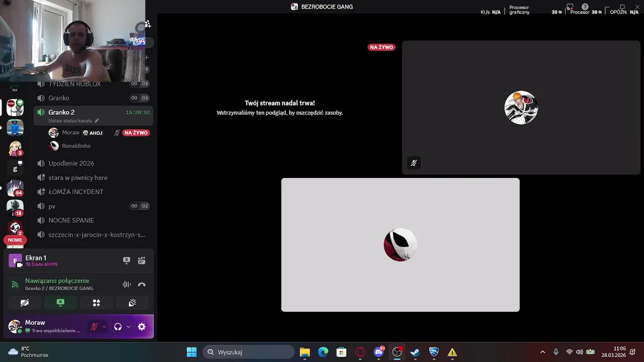This screenshot has width=644, height=362.
Task: Click the green connection signal icon
Action: point(15,285)
